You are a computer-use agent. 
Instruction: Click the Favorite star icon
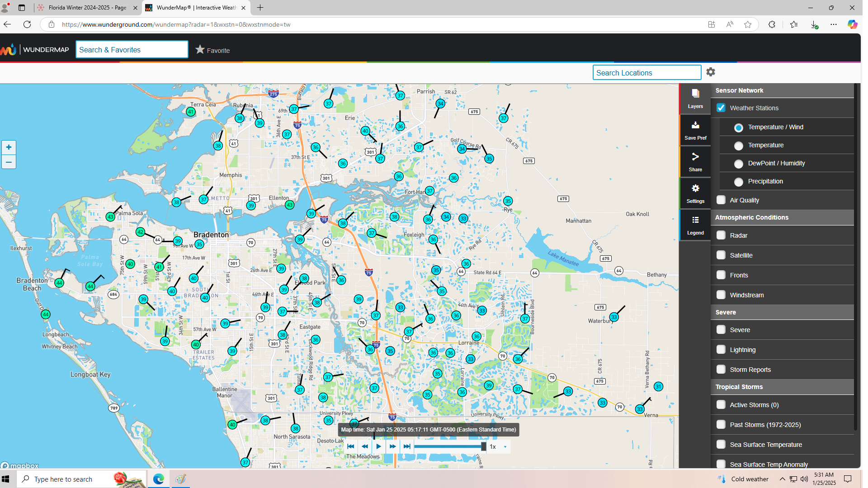[200, 50]
